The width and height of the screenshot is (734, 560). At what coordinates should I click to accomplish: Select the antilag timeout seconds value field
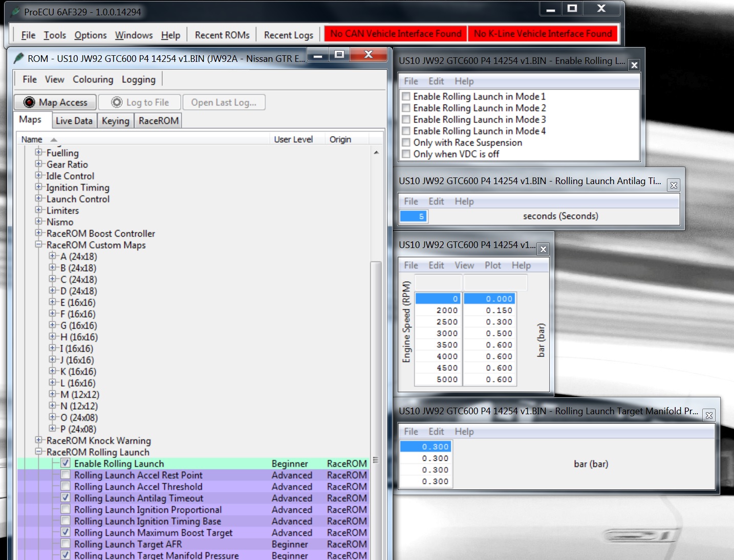click(414, 216)
